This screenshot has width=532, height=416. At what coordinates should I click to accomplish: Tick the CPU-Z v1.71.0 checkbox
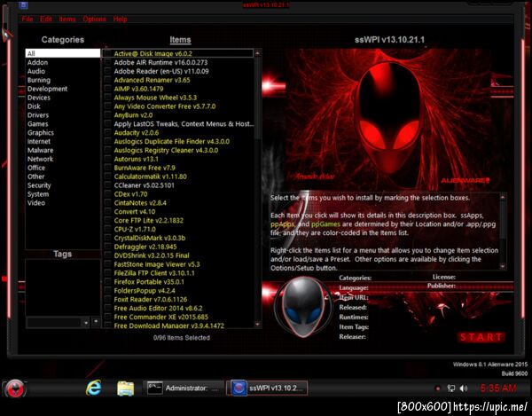click(x=107, y=230)
